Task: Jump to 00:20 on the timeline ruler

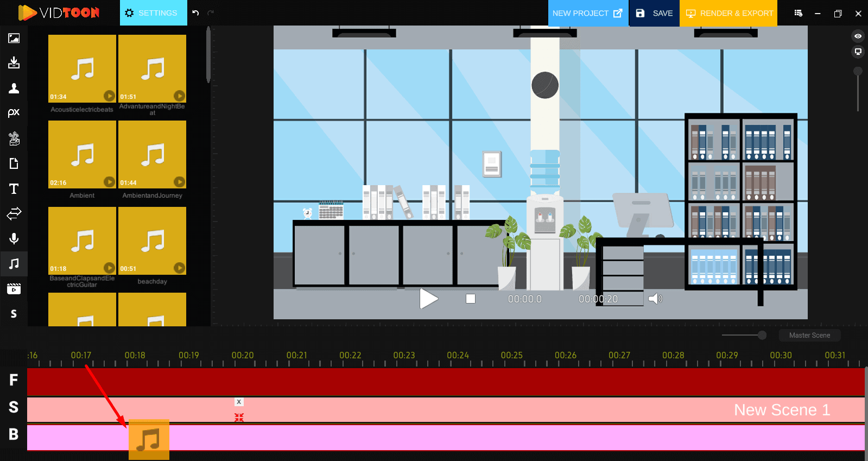Action: (x=242, y=356)
